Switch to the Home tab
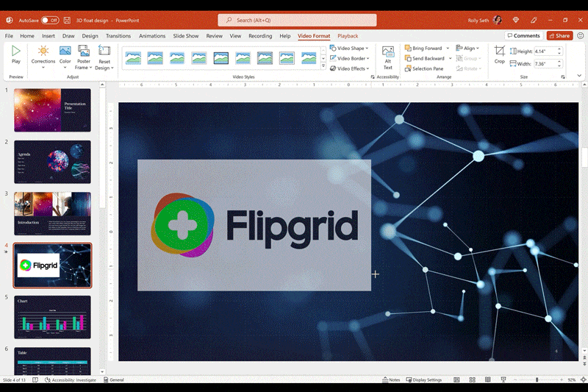 point(27,35)
